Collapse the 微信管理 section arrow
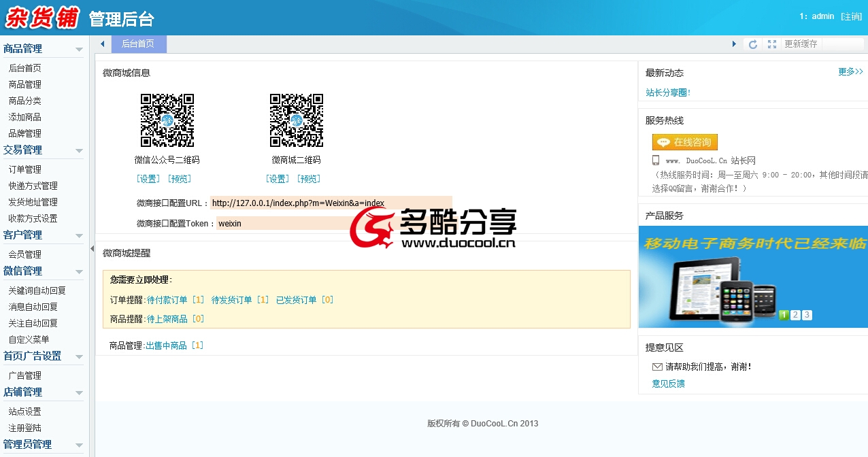 click(79, 272)
